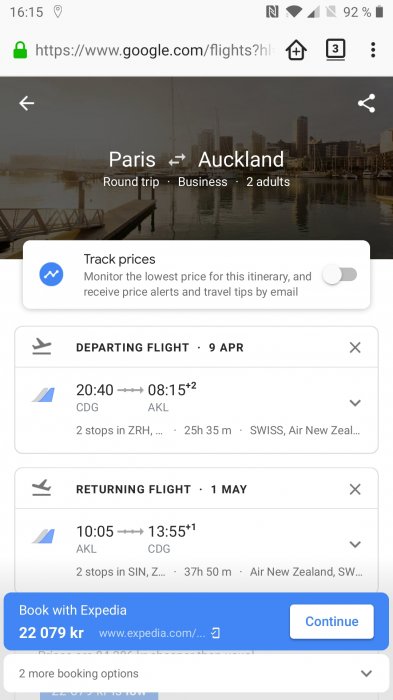Open the tab switcher showing 3 tabs
The width and height of the screenshot is (393, 700).
coord(335,50)
